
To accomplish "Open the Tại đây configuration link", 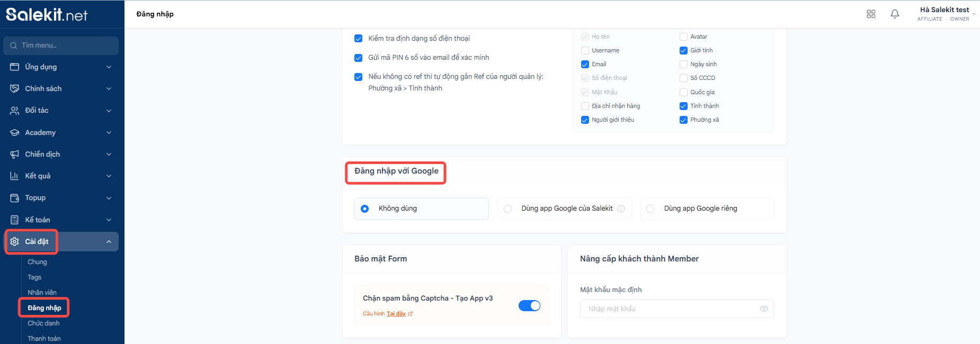I will pyautogui.click(x=396, y=314).
